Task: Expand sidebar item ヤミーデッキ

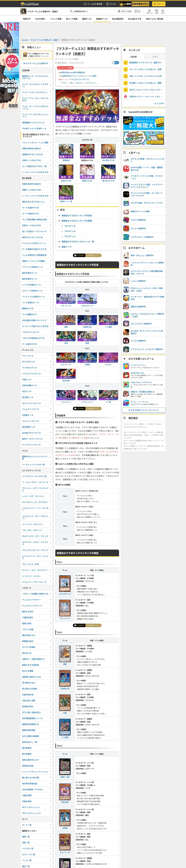Action: click(37, 356)
